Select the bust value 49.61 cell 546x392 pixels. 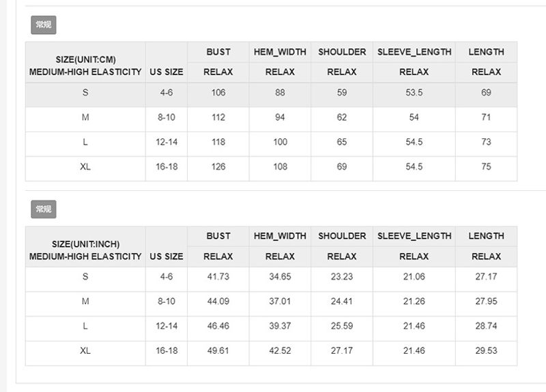point(218,350)
